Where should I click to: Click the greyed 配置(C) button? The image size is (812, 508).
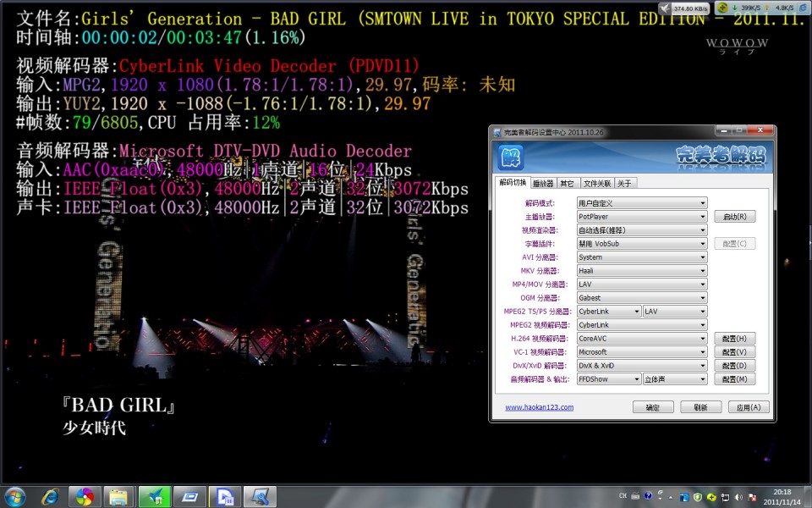(x=735, y=244)
